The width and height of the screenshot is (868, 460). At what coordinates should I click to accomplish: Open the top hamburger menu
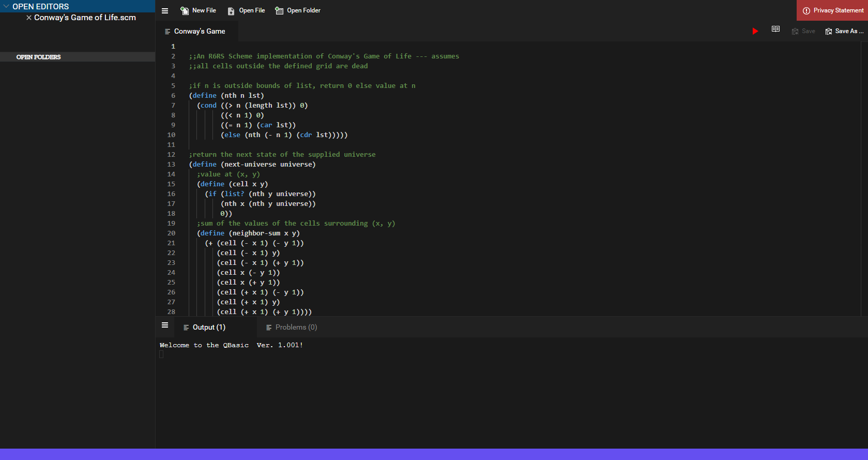coord(165,11)
